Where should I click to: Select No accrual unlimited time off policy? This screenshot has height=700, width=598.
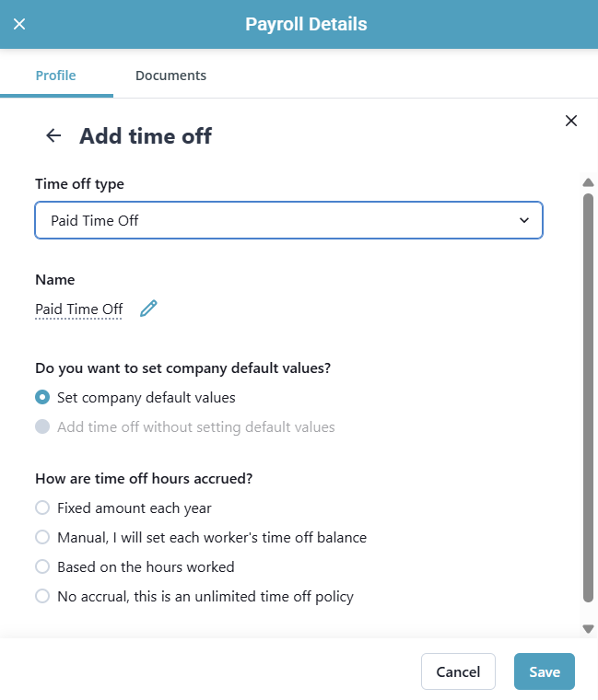coord(42,596)
